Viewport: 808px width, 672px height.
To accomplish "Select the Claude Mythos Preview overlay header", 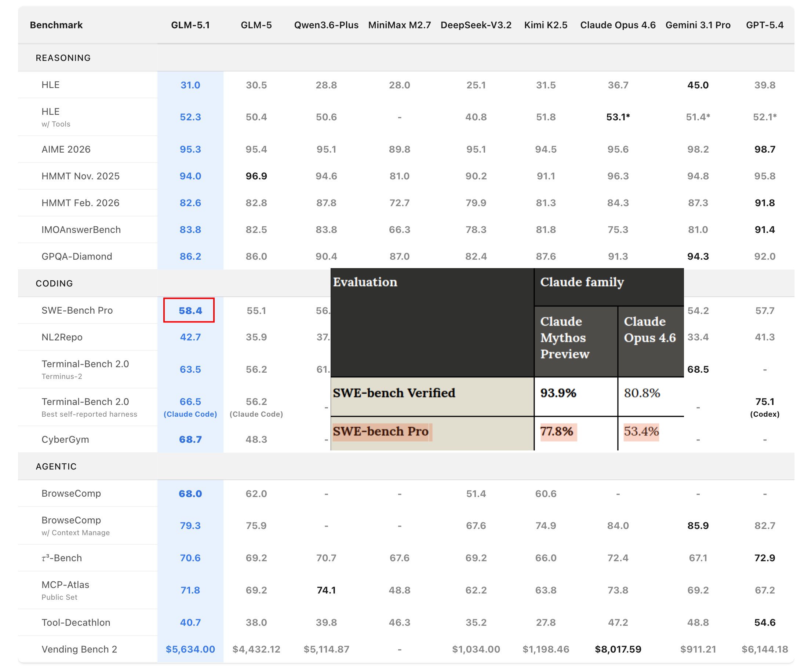I will point(564,337).
